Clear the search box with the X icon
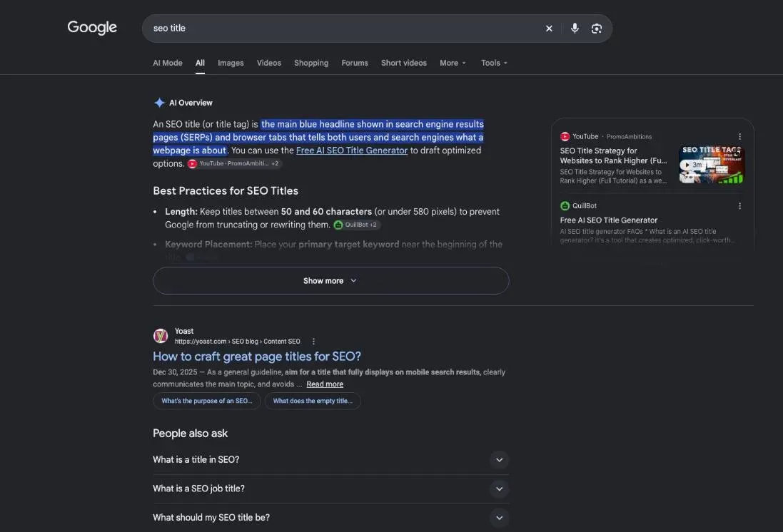Viewport: 783px width, 532px height. (549, 29)
